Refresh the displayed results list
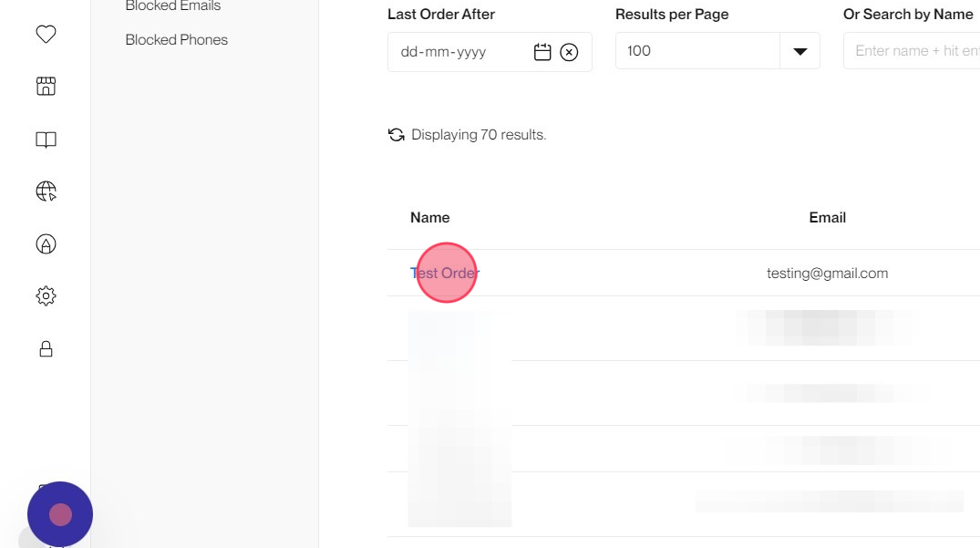 point(397,134)
